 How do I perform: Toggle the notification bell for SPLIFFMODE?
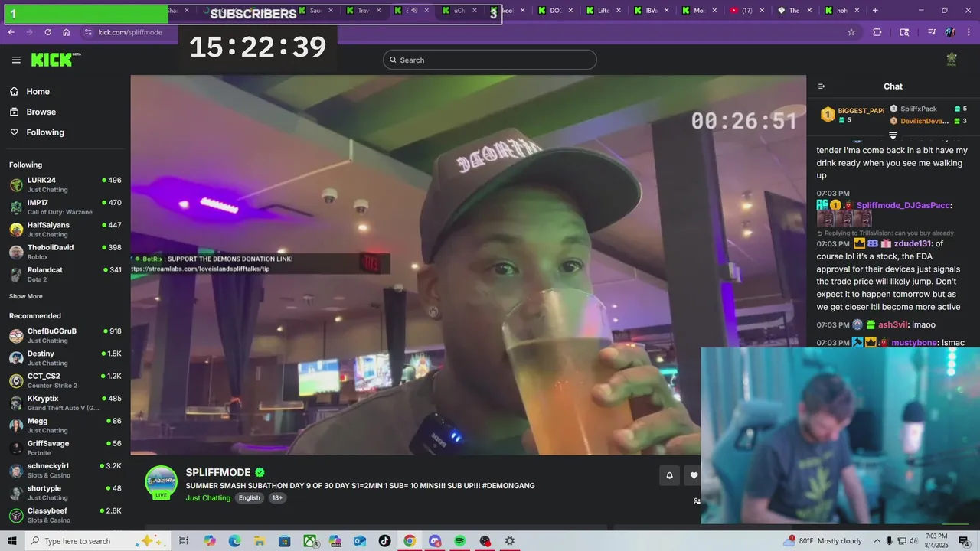[669, 475]
